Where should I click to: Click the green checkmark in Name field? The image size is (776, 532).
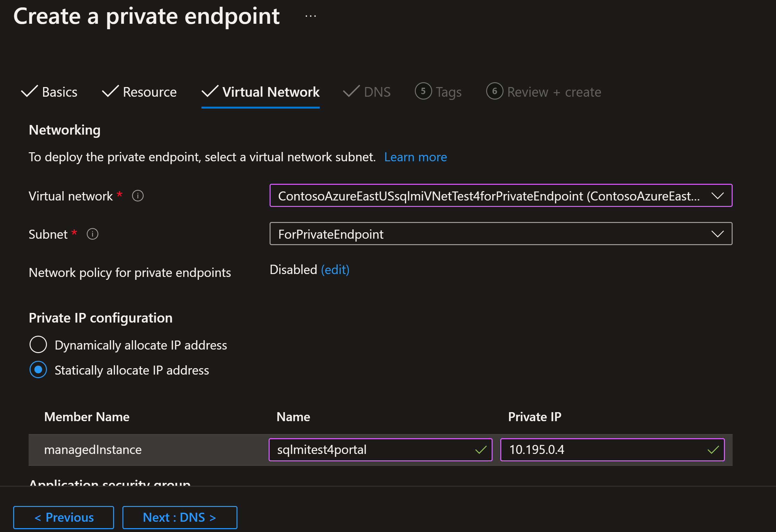point(481,450)
